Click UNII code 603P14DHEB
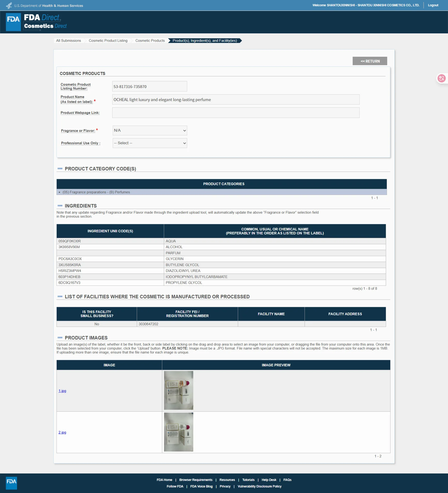The image size is (448, 493). click(x=69, y=277)
